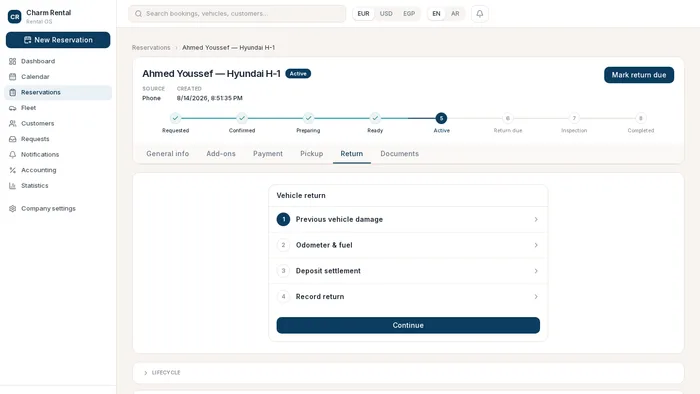Screen dimensions: 700x394
Task: Click the Ready step checkmark
Action: pos(375,118)
